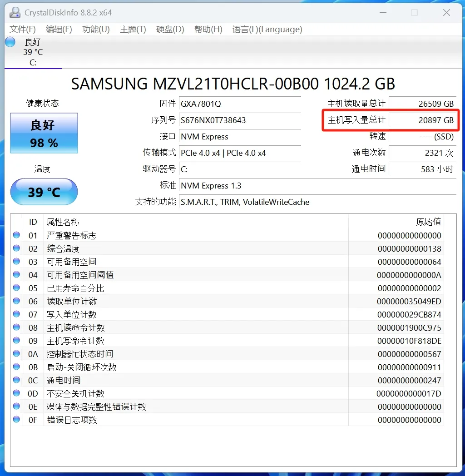Screen dimensions: 465x476
Task: Click raw value 000000035049ED
Action: pyautogui.click(x=409, y=302)
